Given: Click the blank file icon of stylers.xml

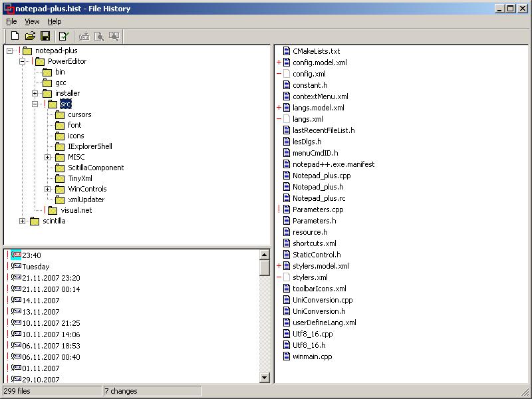Looking at the screenshot, I should pos(287,277).
